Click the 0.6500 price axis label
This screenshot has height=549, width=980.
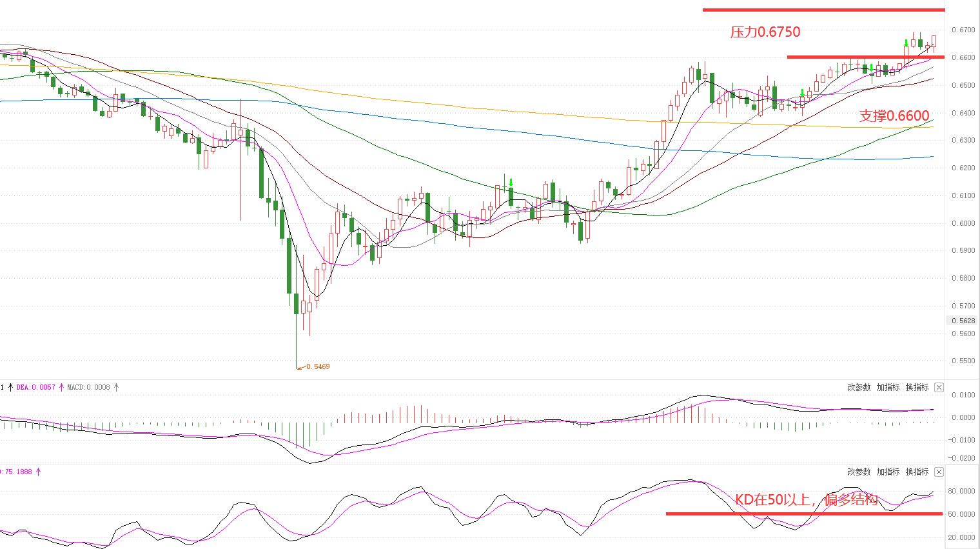[963, 85]
